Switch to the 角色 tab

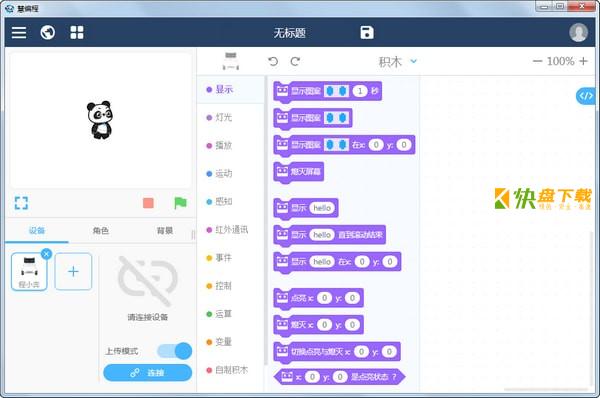[x=101, y=230]
